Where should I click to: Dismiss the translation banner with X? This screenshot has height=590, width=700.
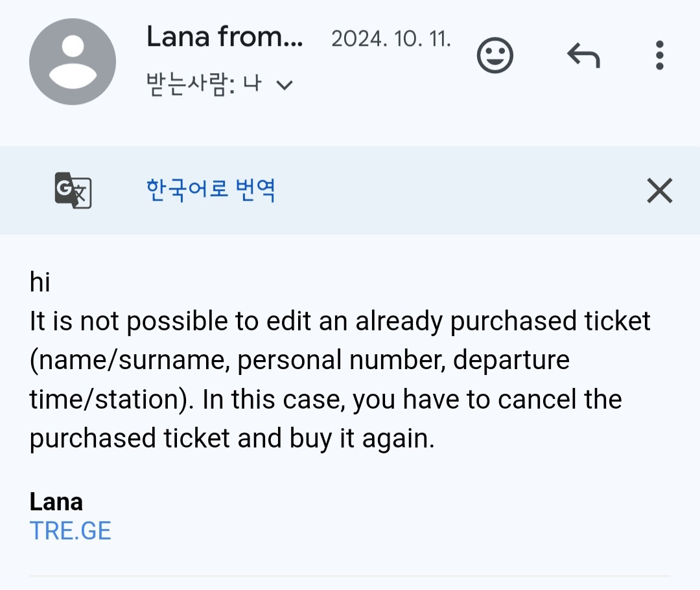[659, 190]
